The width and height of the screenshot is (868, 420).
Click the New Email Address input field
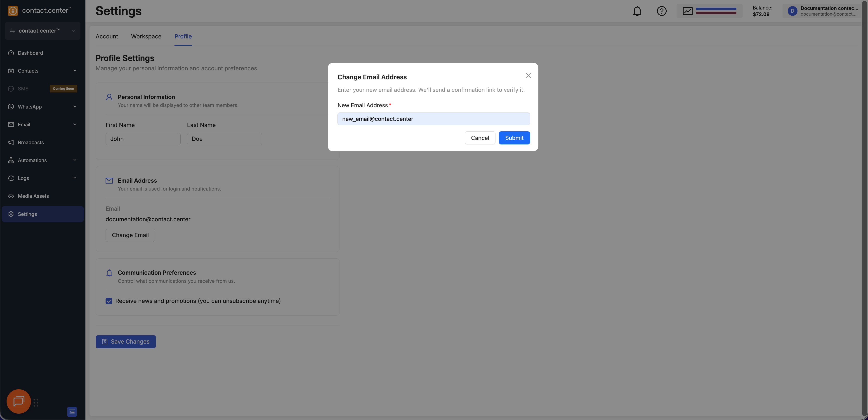pos(433,119)
